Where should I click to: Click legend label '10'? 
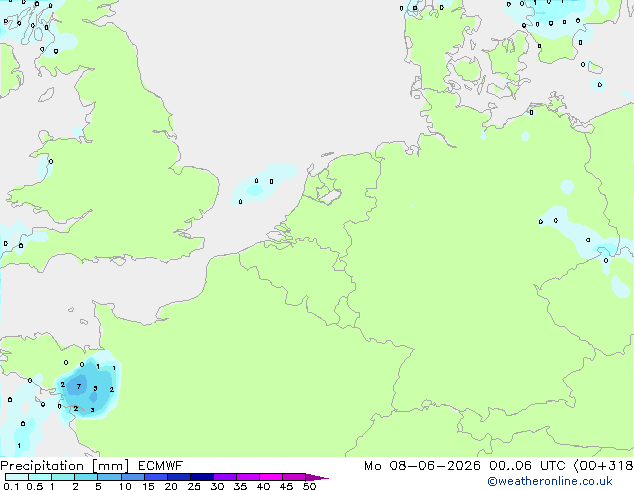pyautogui.click(x=125, y=486)
